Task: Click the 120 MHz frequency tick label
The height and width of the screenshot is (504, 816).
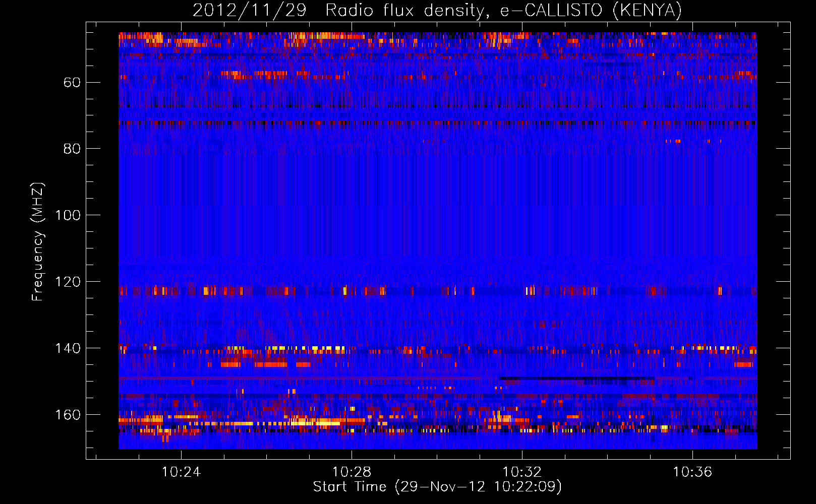Action: pos(68,282)
